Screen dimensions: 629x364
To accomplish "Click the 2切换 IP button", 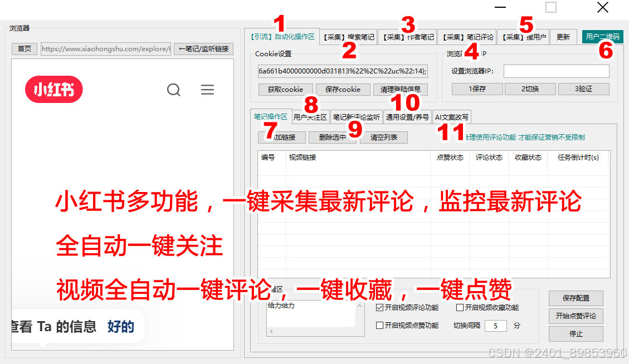I will (x=530, y=88).
